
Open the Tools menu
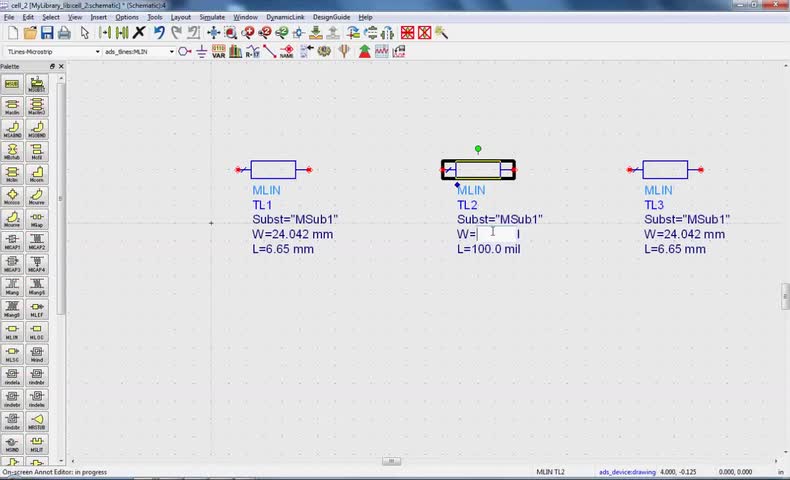pos(155,17)
